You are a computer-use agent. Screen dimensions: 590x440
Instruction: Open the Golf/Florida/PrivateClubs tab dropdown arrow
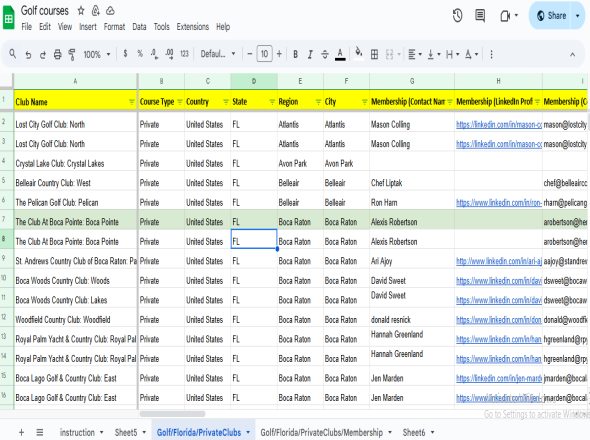coord(248,432)
